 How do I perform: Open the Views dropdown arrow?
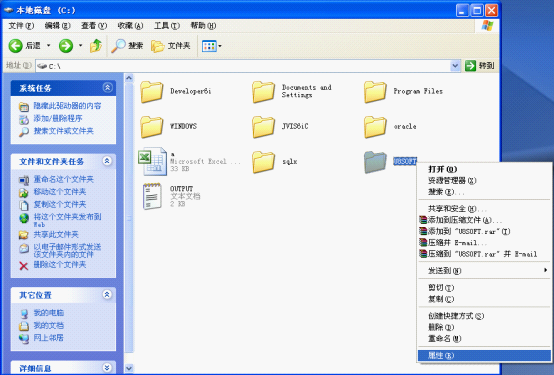(x=220, y=46)
